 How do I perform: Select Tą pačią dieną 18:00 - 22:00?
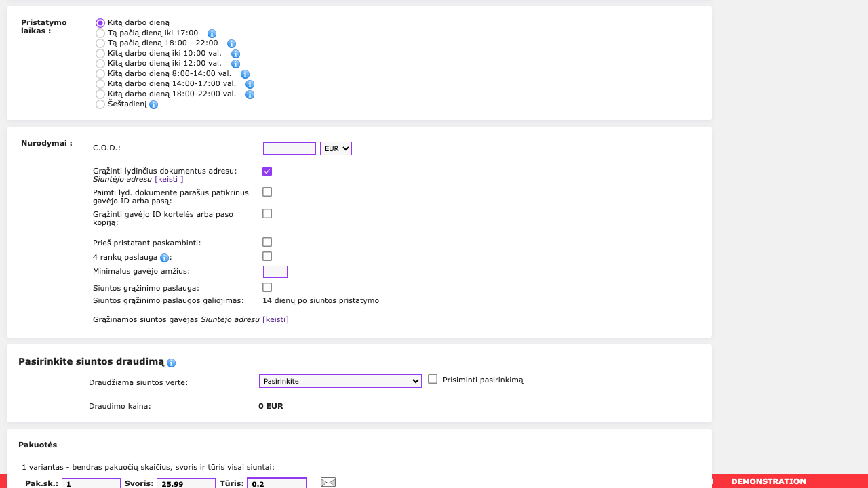pos(100,43)
